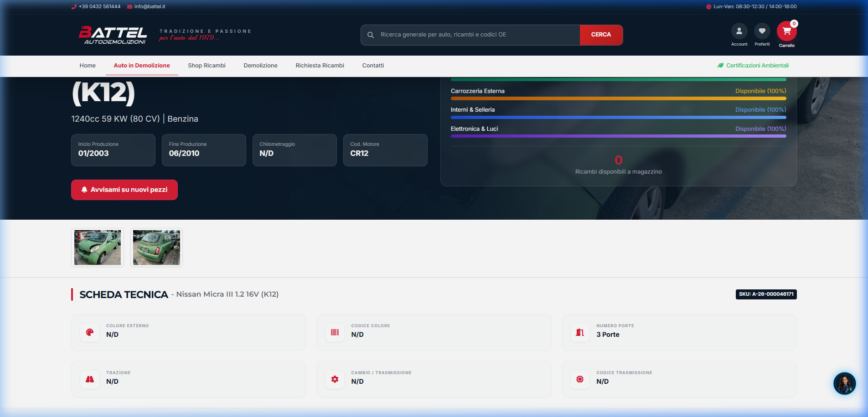
Task: Click 'Nissan Micra III 1.2 16V (K12)' subtitle
Action: [x=227, y=294]
